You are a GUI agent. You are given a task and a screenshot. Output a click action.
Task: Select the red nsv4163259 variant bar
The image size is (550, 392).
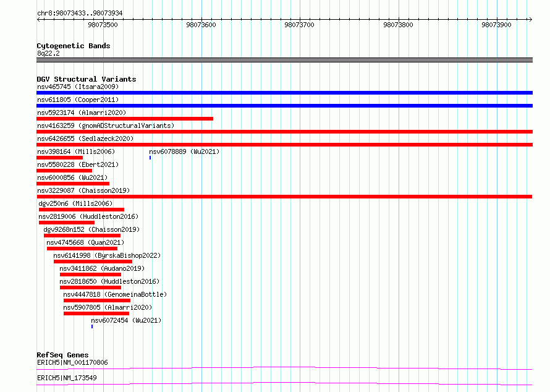click(284, 132)
